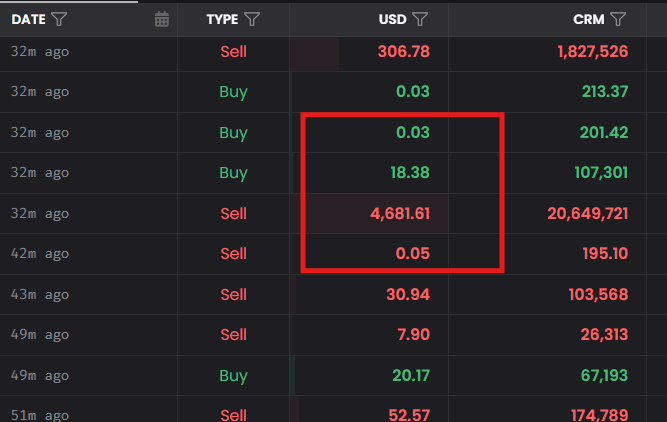
Task: Click the 201.42 CRM value
Action: (604, 132)
